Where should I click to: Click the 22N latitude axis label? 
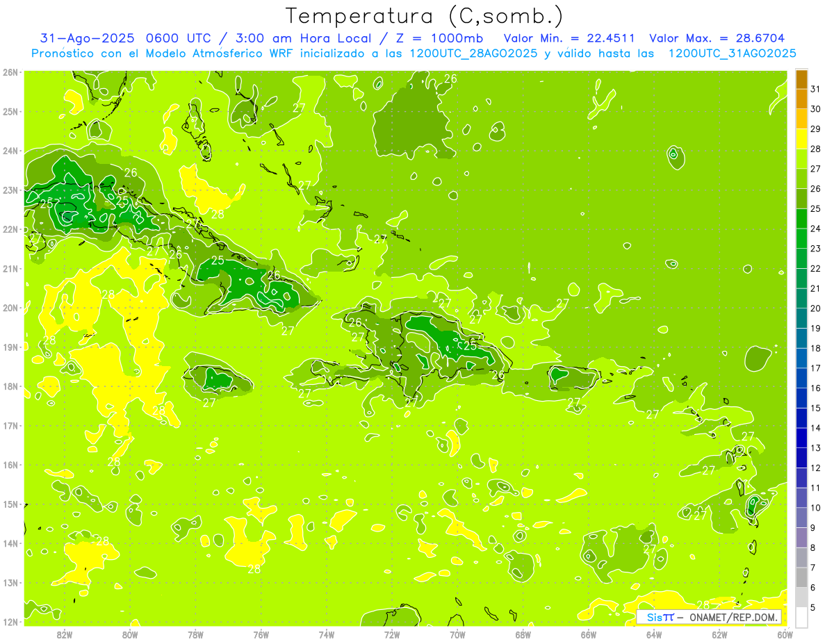click(x=10, y=229)
